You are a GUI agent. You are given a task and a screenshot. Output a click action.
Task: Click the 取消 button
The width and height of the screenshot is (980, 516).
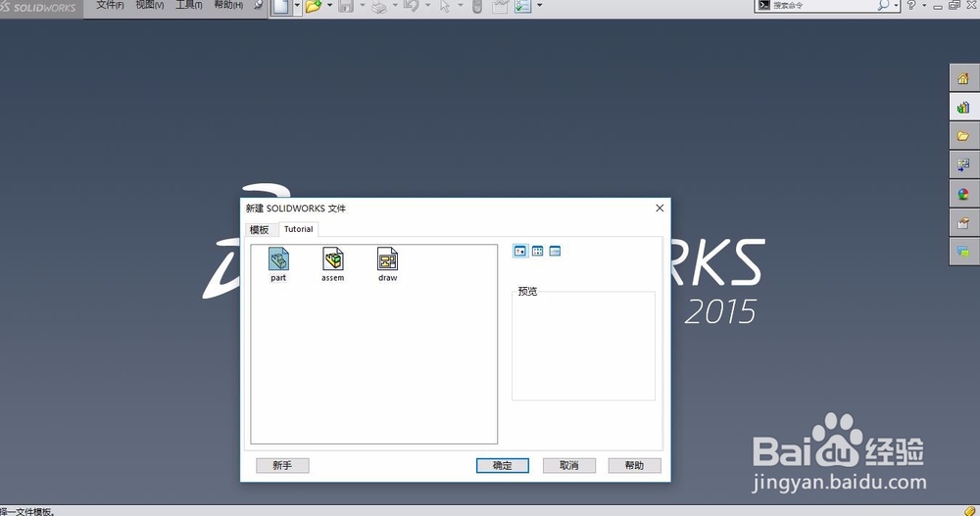(x=568, y=465)
